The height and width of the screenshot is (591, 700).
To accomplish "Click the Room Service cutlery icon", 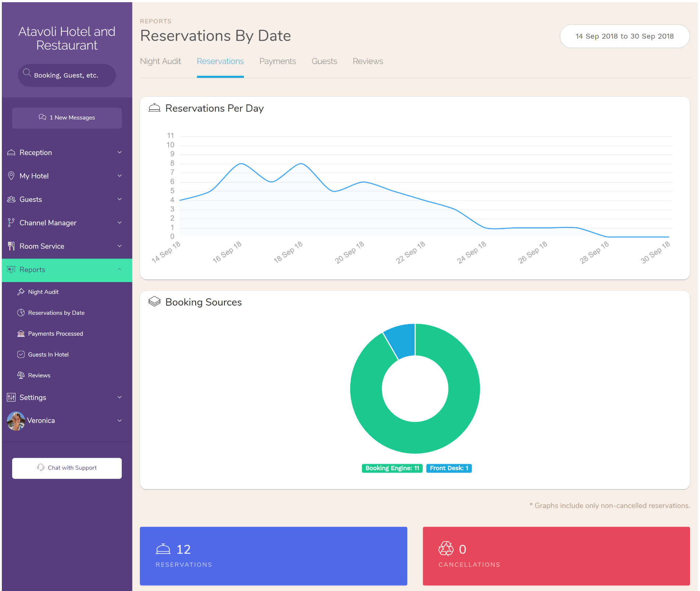I will click(x=11, y=246).
